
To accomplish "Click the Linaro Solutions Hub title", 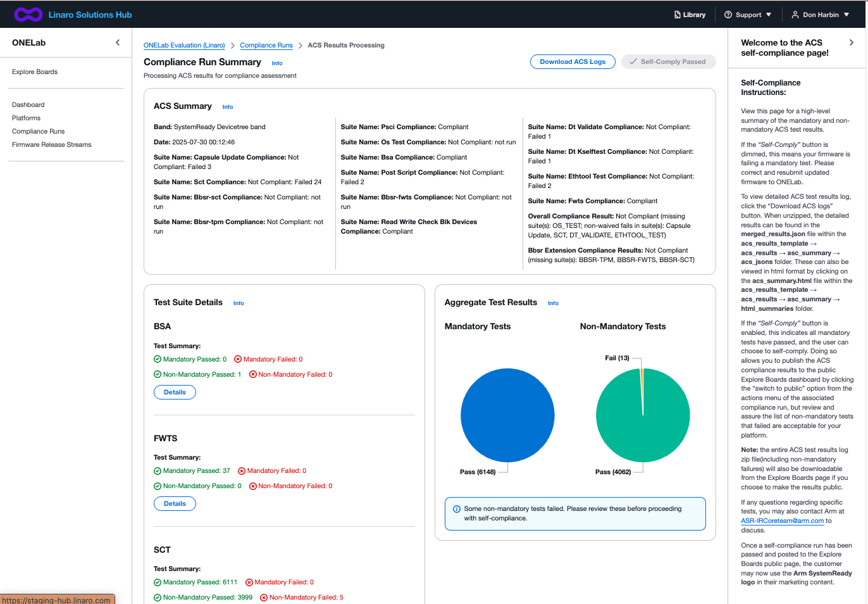I will tap(90, 15).
